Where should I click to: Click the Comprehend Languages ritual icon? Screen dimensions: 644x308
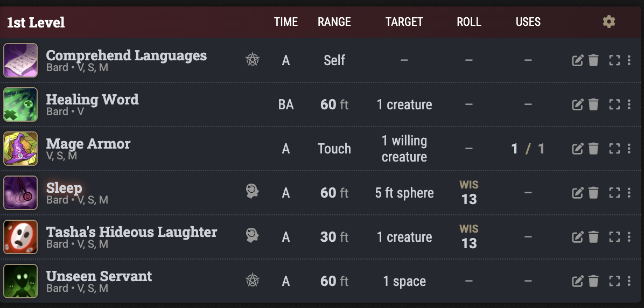pos(252,60)
